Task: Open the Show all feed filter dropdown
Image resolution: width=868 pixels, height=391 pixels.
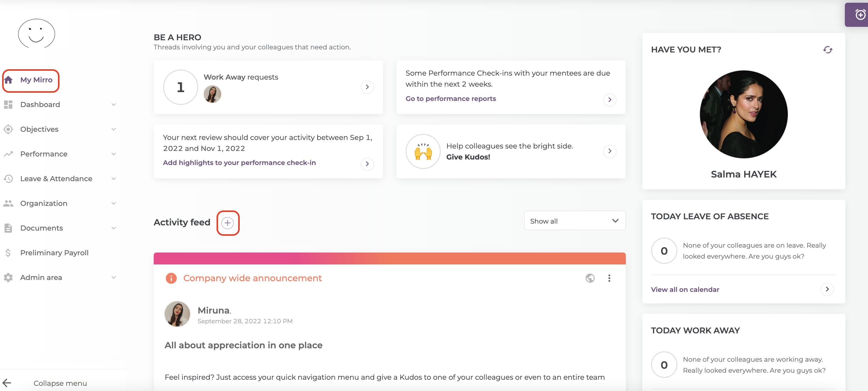Action: point(575,221)
